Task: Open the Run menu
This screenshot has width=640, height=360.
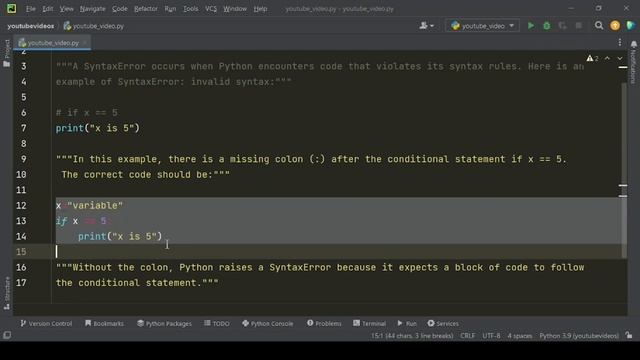Action: click(170, 9)
